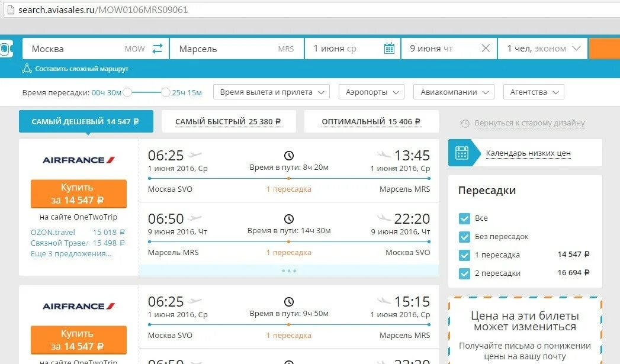Screen dimensions: 620x364
Task: Click clock icon for 14ч 30м flight
Action: coord(289,218)
